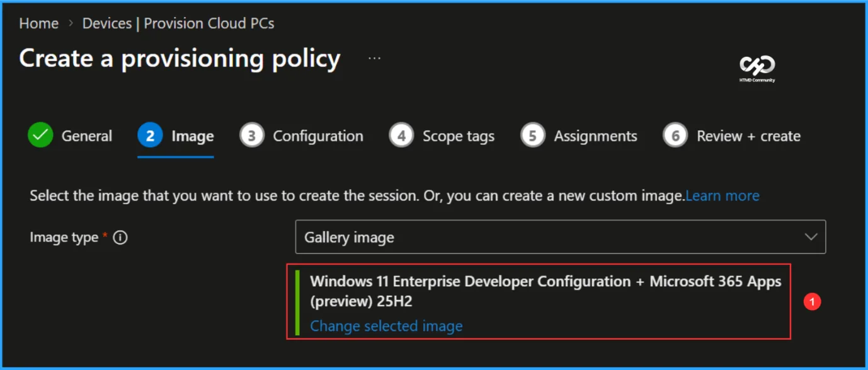
Task: Open the Gallery image dropdown
Action: point(561,237)
